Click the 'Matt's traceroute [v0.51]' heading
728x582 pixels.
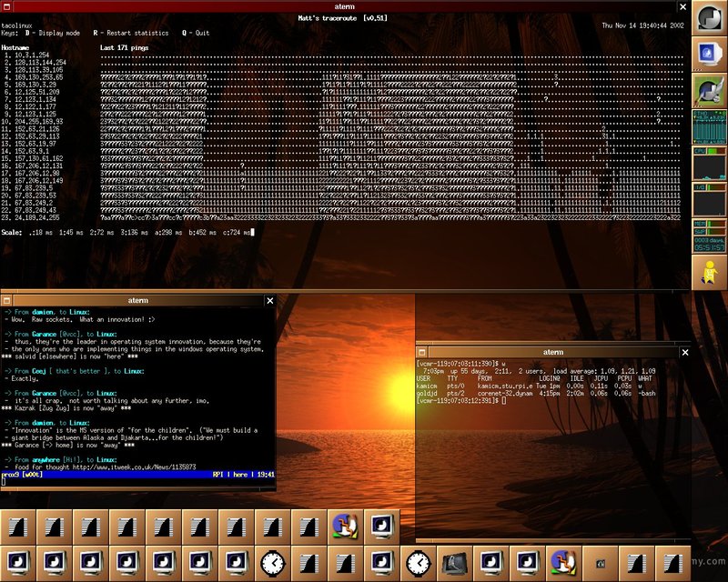pyautogui.click(x=342, y=18)
